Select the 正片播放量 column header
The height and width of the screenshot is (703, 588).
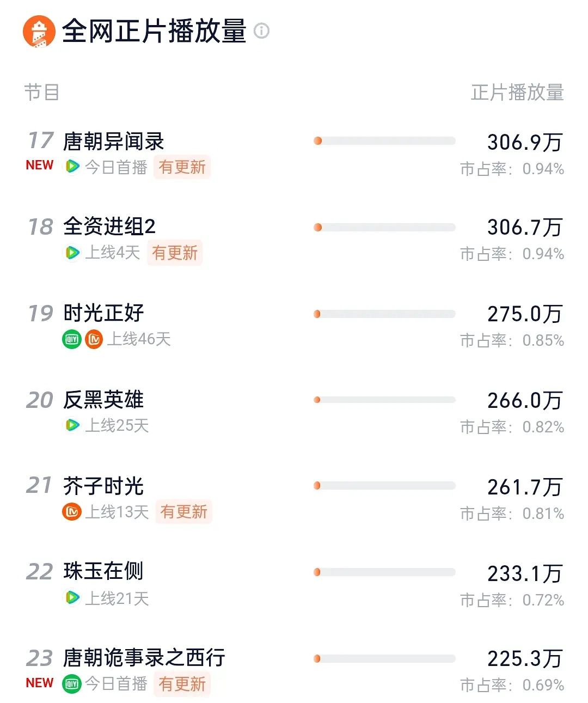click(x=517, y=93)
